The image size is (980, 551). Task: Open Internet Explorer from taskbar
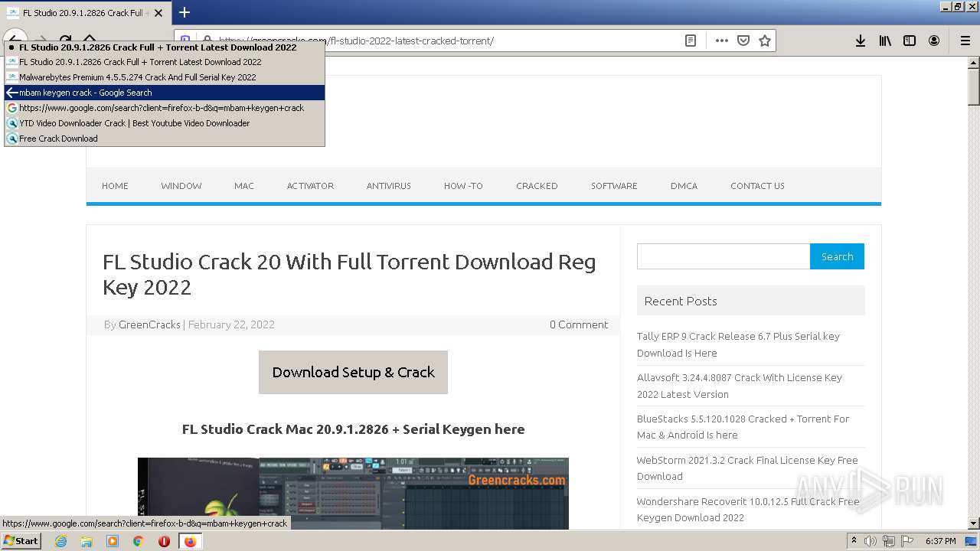coord(60,541)
